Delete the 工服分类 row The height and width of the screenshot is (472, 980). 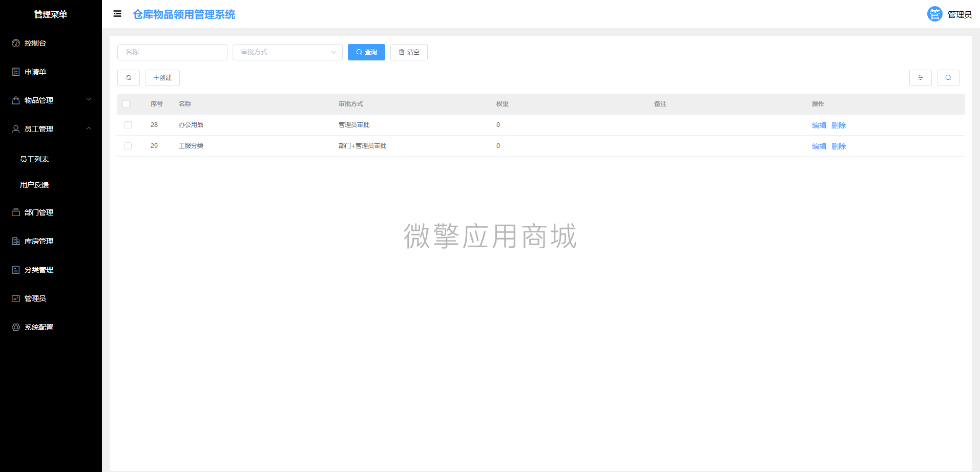(838, 146)
